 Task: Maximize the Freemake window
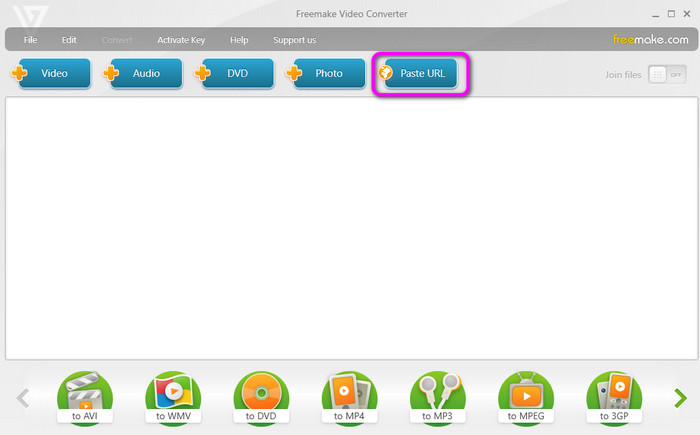click(671, 14)
